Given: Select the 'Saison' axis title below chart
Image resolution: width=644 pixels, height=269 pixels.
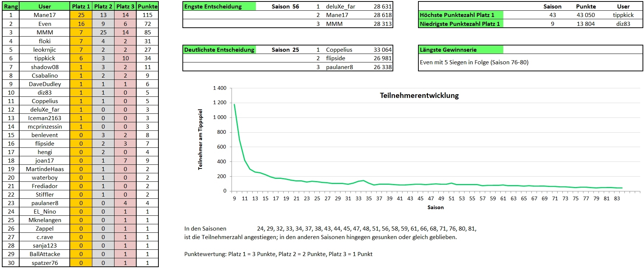Looking at the screenshot, I should click(x=435, y=207).
